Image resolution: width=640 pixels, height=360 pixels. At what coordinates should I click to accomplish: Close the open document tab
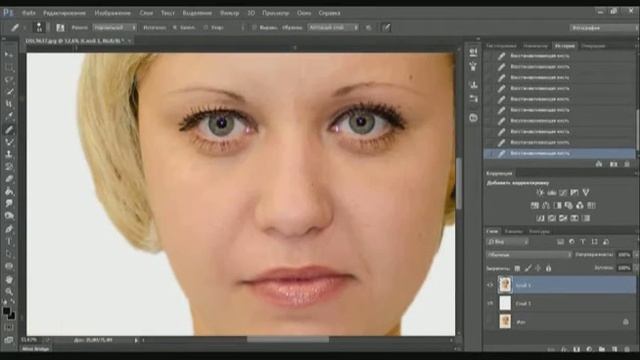(130, 41)
